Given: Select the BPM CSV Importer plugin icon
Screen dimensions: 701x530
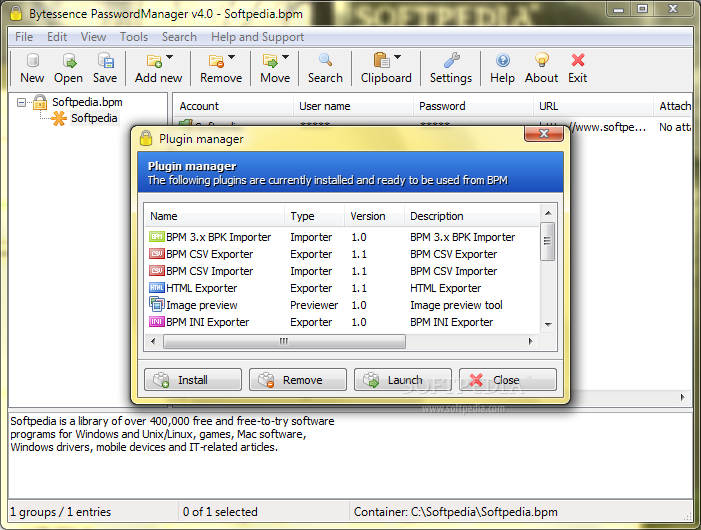Looking at the screenshot, I should click(156, 271).
